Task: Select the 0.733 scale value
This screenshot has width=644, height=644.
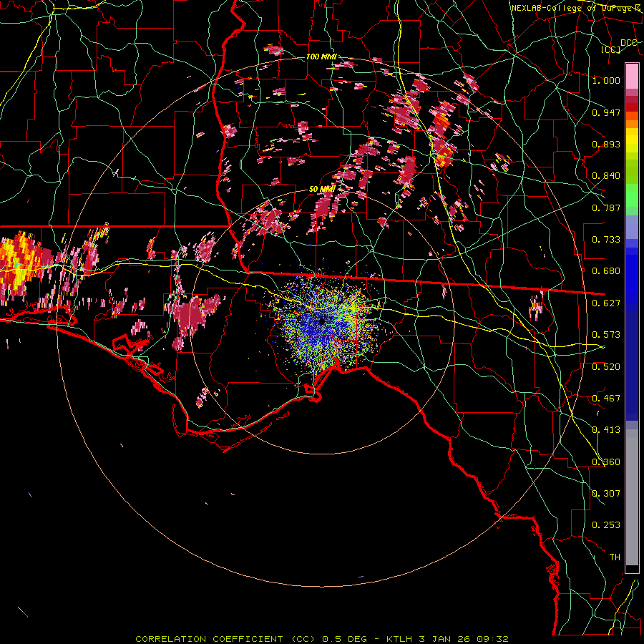Action: (606, 240)
